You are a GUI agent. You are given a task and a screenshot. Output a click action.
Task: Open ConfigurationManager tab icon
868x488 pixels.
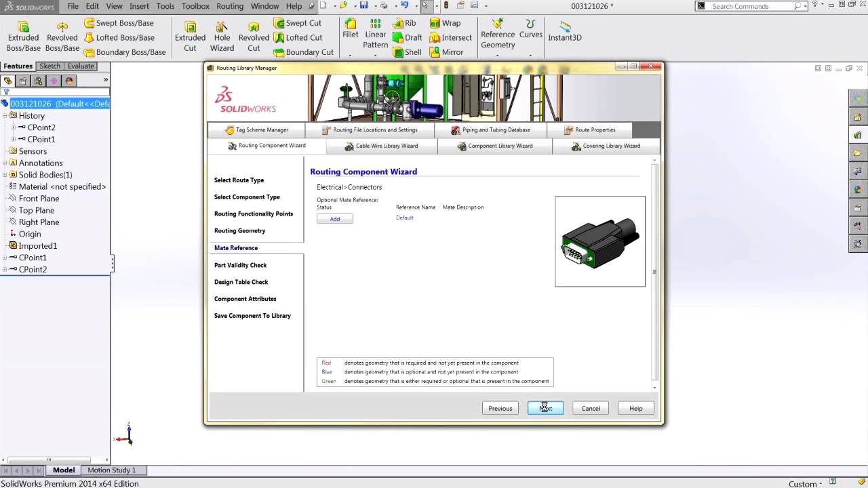point(38,81)
